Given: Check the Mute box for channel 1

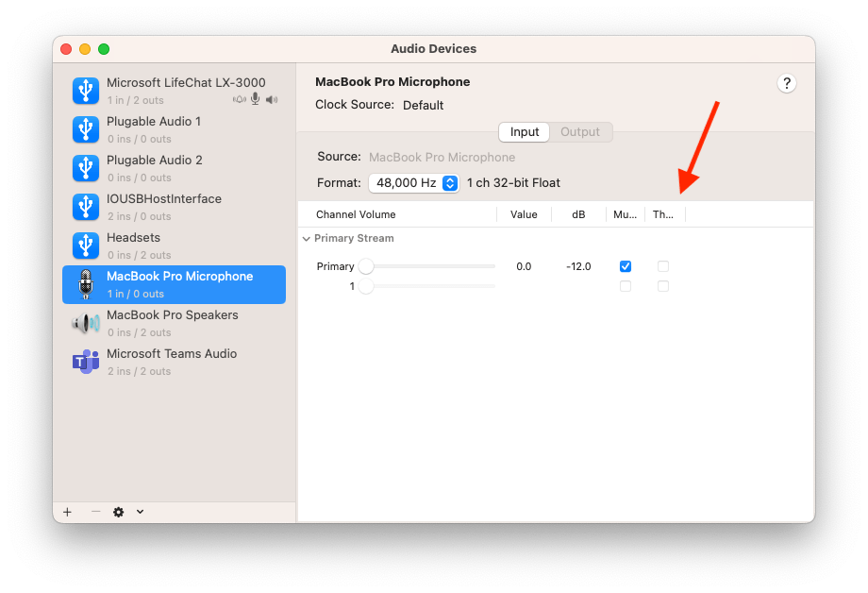Looking at the screenshot, I should pyautogui.click(x=625, y=286).
